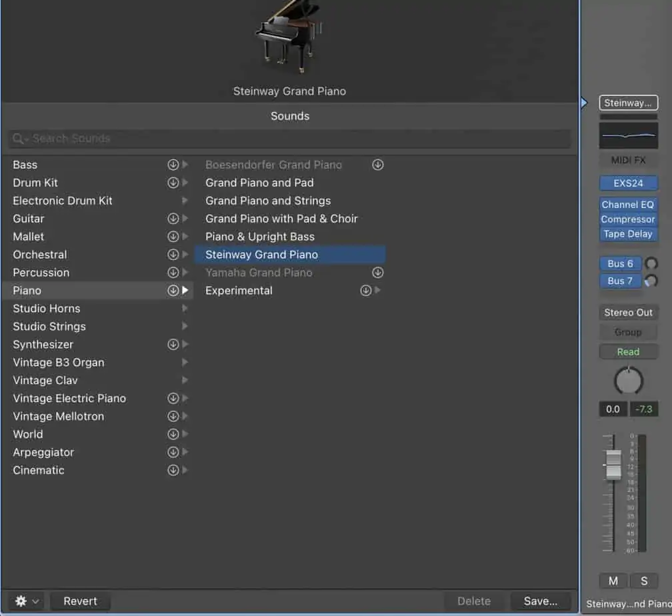This screenshot has height=616, width=672.
Task: Click the MIDI FX slot
Action: [x=628, y=160]
